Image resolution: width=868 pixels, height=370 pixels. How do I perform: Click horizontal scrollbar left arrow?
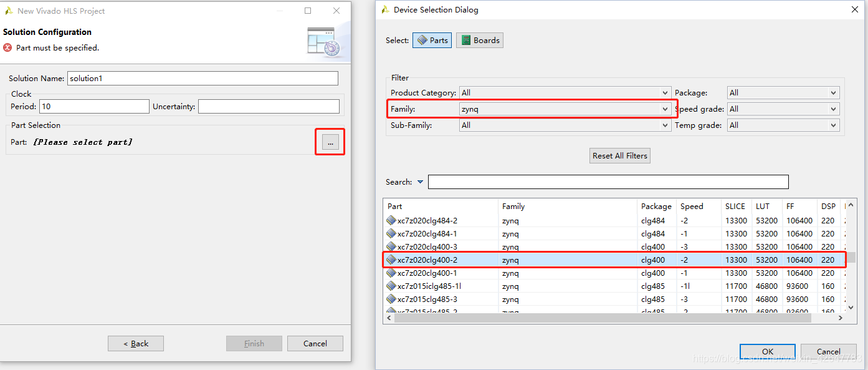click(x=389, y=318)
